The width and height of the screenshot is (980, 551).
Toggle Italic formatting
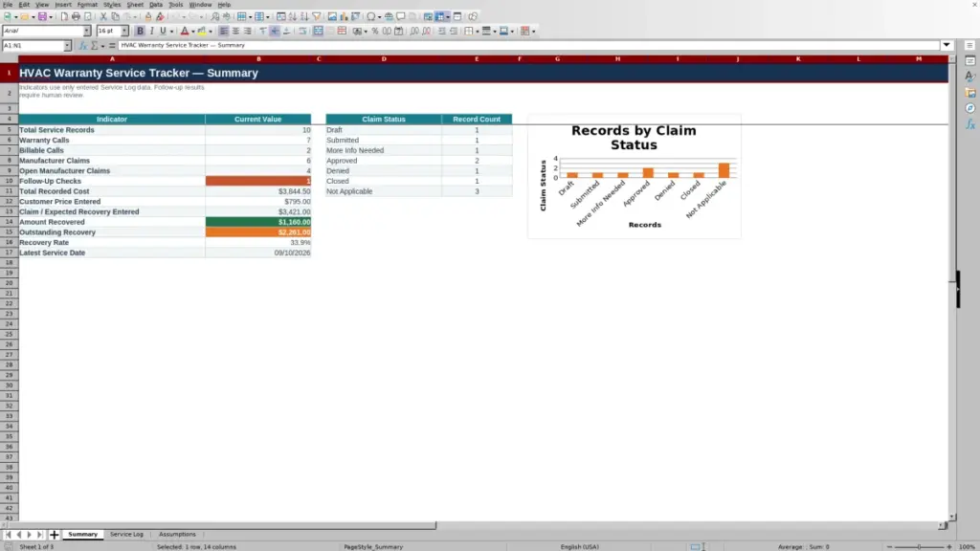(152, 32)
